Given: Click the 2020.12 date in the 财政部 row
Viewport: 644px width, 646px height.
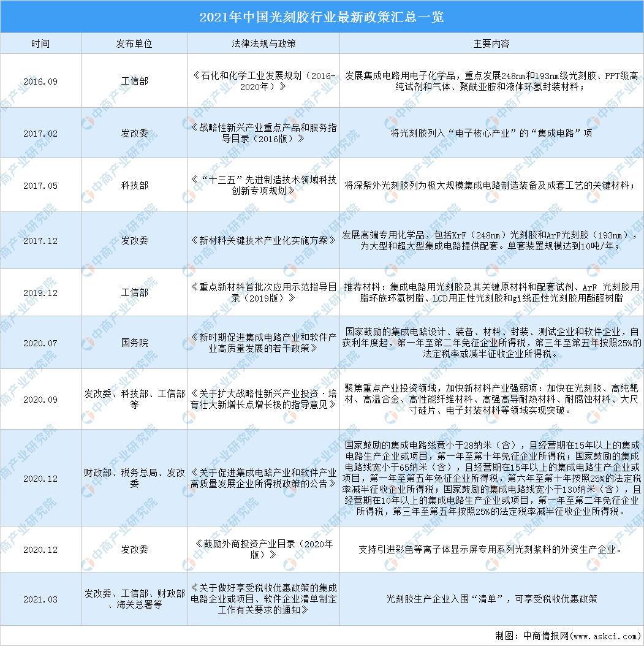Looking at the screenshot, I should [40, 479].
